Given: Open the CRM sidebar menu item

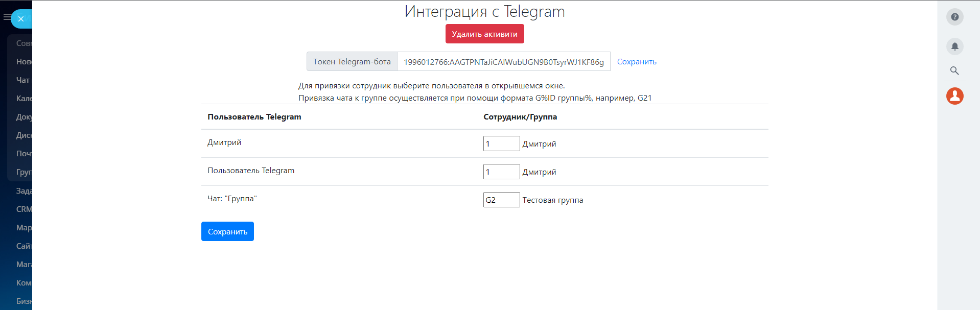Looking at the screenshot, I should [24, 209].
